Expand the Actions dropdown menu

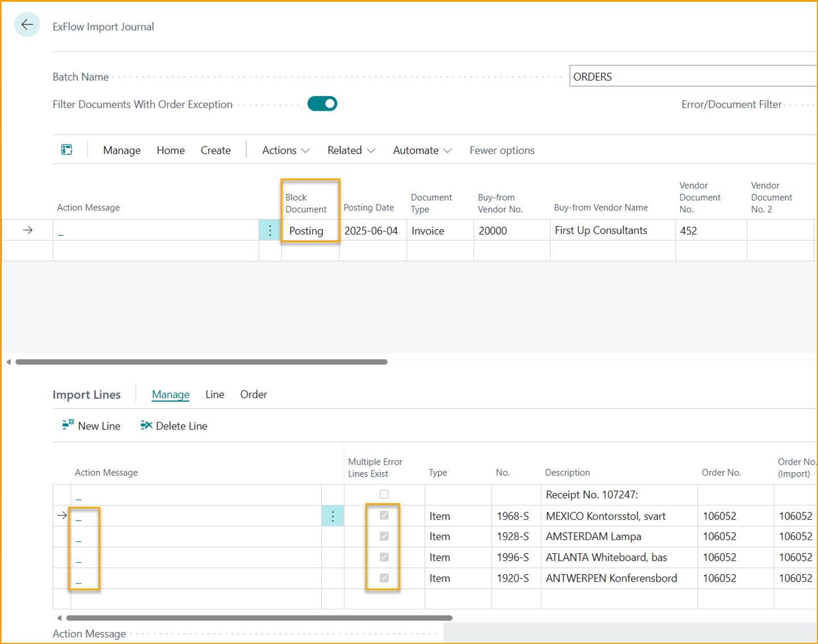tap(286, 150)
